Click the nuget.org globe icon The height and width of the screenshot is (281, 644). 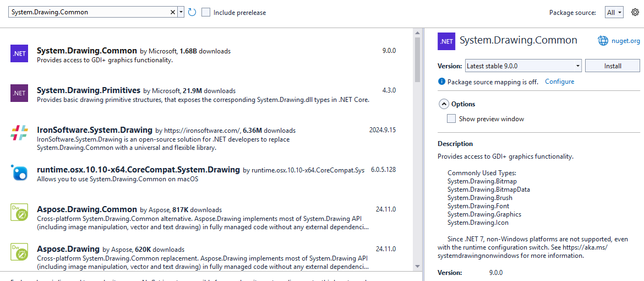click(x=603, y=41)
